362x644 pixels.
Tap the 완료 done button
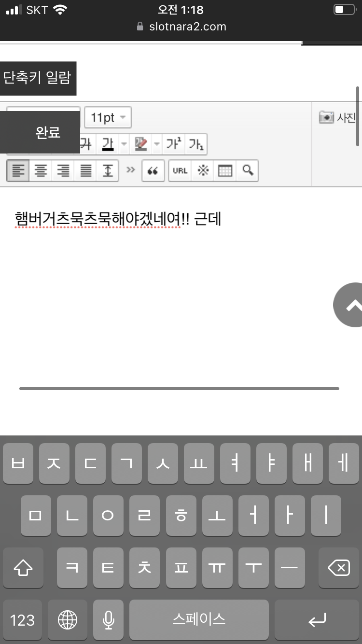40,132
